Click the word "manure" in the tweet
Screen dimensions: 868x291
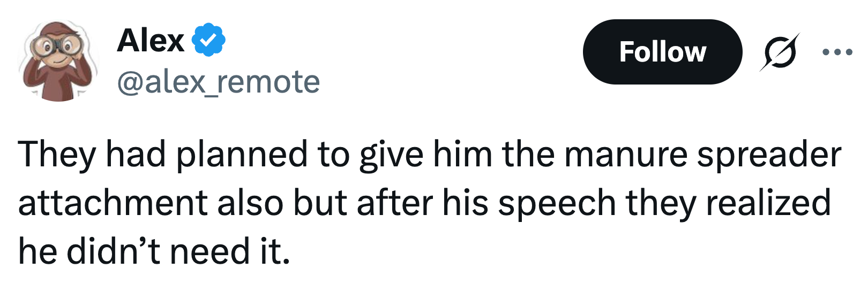tap(625, 155)
